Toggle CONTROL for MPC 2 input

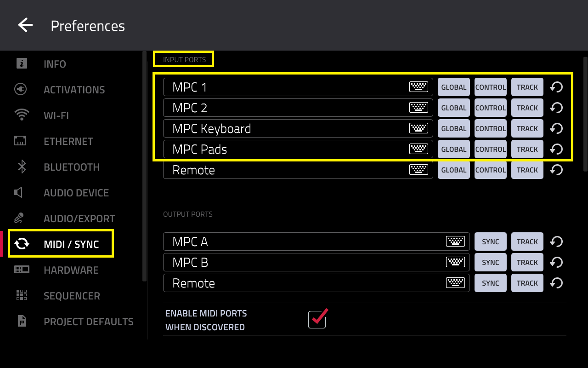[x=491, y=108]
